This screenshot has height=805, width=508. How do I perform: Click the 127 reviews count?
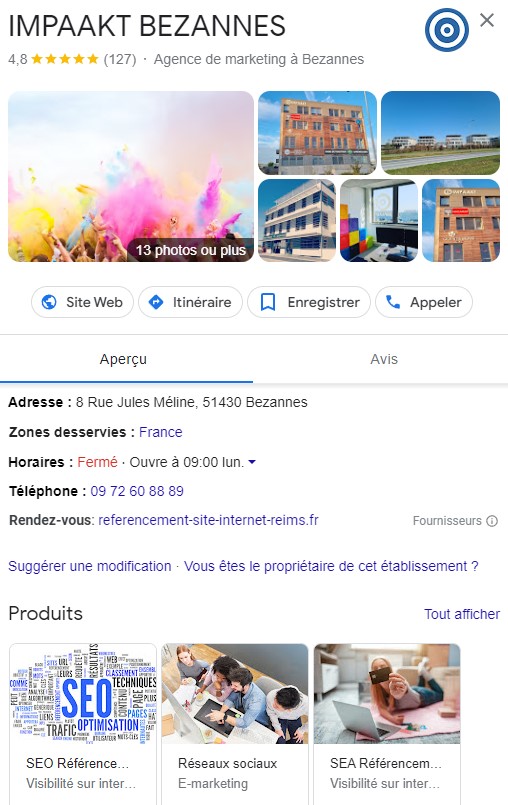pyautogui.click(x=120, y=60)
